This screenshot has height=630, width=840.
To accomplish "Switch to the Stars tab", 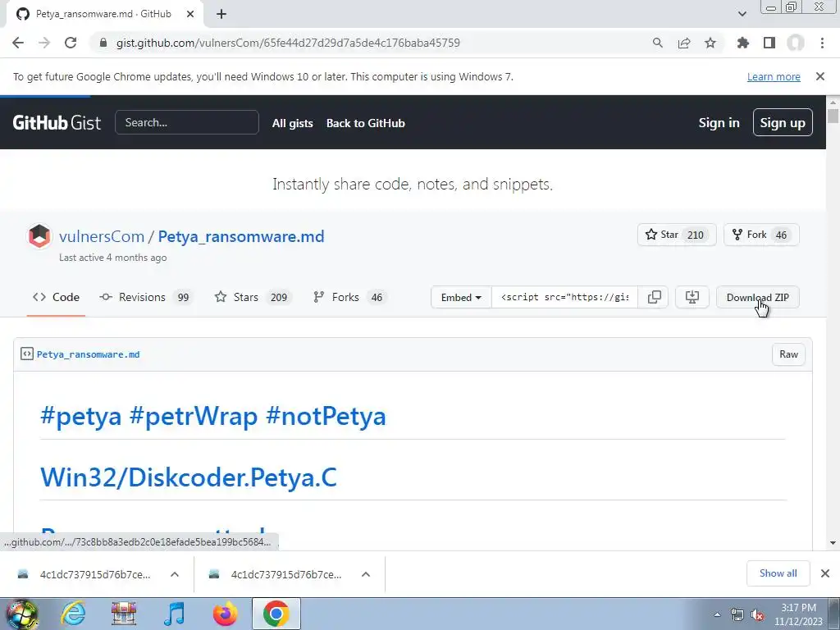I will [253, 297].
